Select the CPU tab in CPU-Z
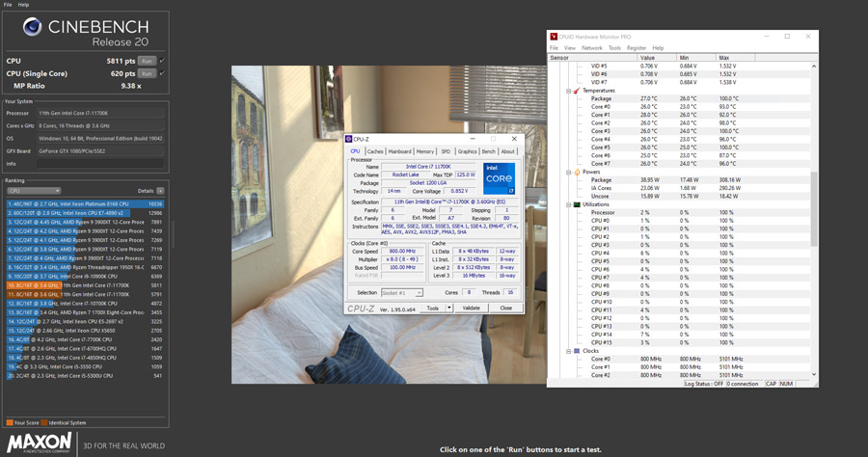 tap(355, 151)
